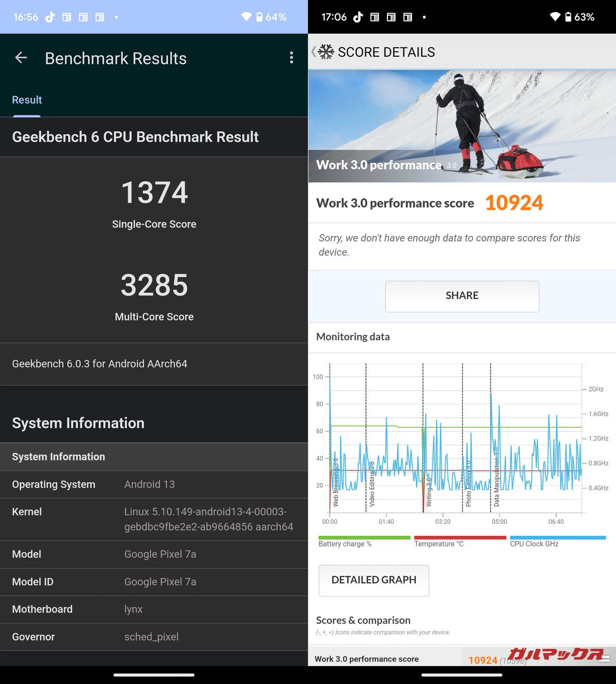This screenshot has height=684, width=616.
Task: Tap the battery icon showing 64%
Action: coord(259,17)
